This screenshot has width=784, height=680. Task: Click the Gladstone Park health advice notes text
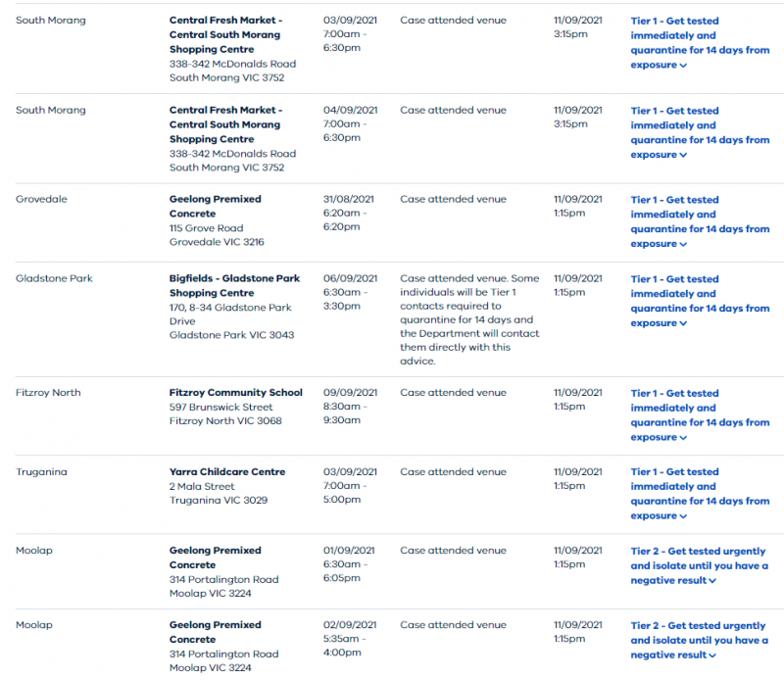pyautogui.click(x=469, y=319)
